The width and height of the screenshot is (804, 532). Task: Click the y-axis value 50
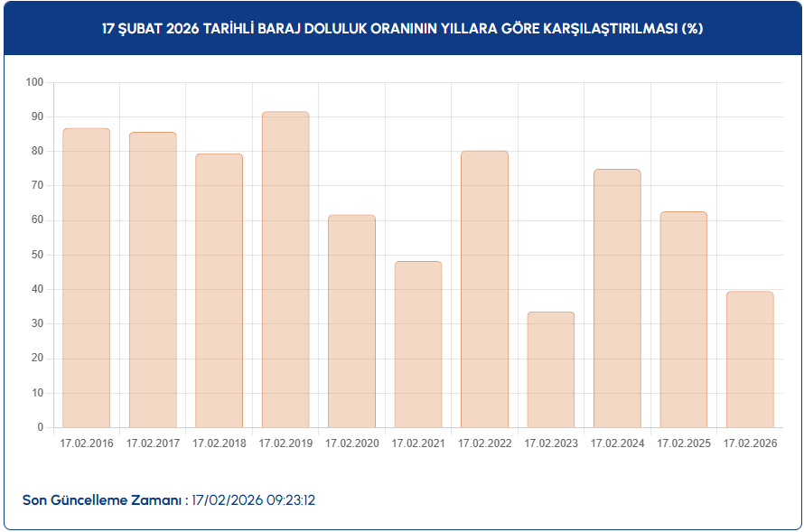click(38, 255)
